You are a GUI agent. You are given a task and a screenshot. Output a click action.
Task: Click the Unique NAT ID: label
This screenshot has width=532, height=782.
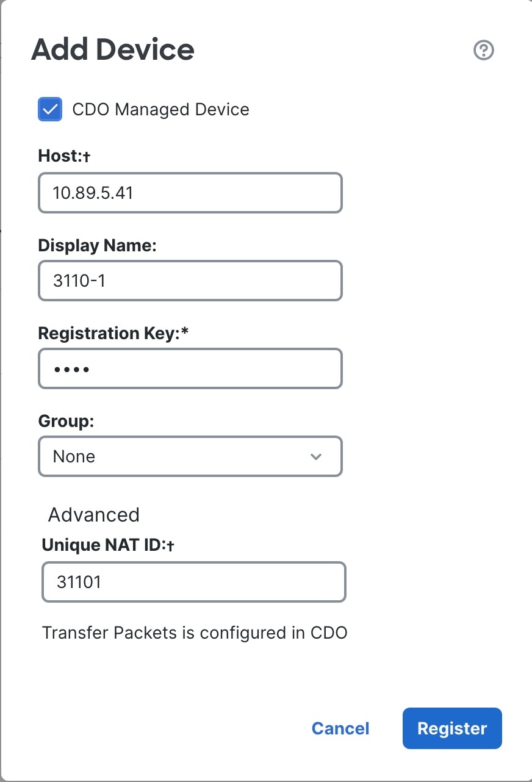pyautogui.click(x=104, y=545)
